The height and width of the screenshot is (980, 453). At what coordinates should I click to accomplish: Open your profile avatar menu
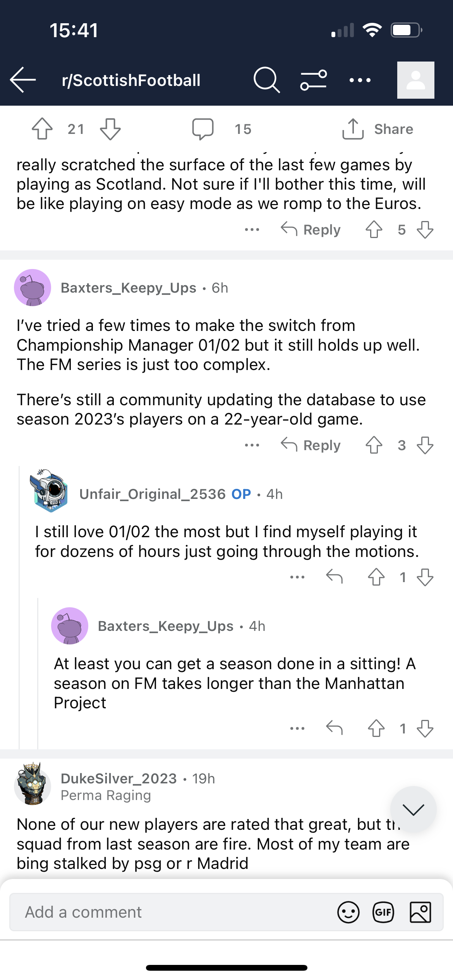(x=415, y=80)
